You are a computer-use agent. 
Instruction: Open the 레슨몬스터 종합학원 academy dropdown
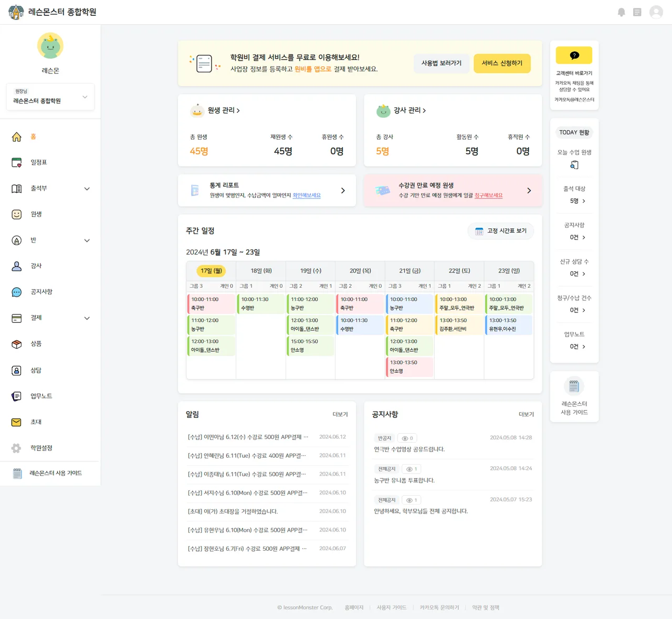point(50,97)
